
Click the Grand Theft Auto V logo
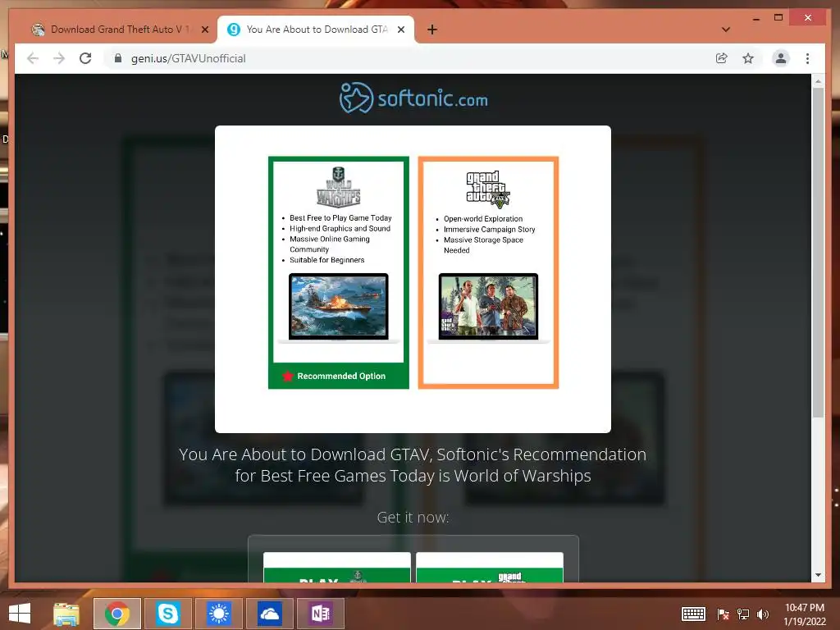click(488, 189)
